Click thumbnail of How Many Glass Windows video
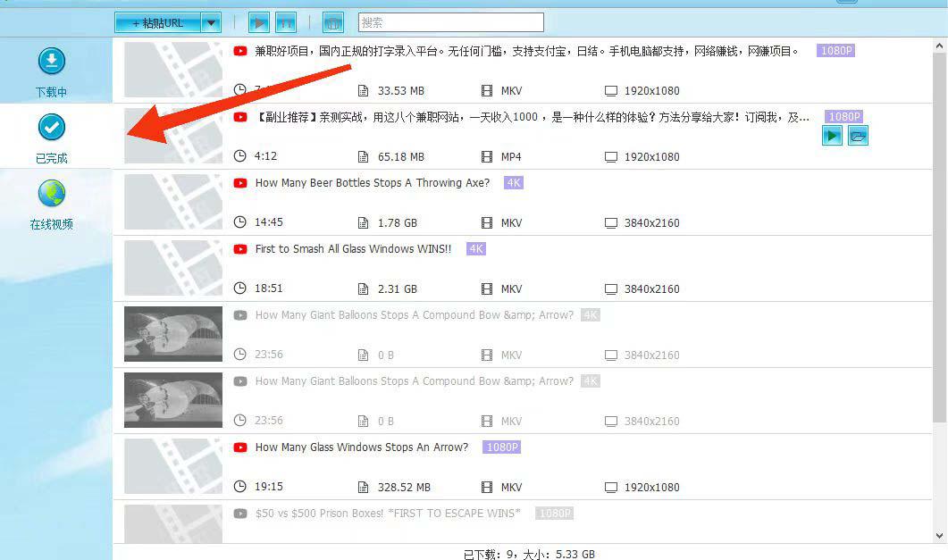The image size is (948, 560). pos(172,466)
